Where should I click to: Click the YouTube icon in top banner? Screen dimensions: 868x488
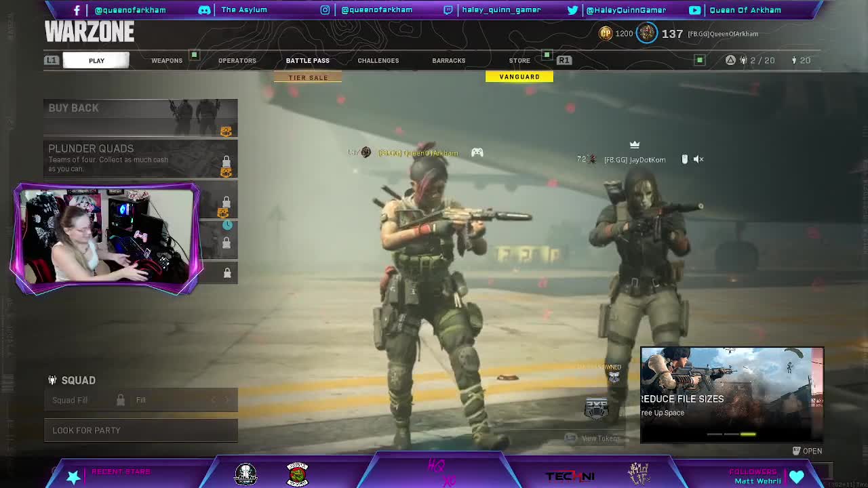695,10
